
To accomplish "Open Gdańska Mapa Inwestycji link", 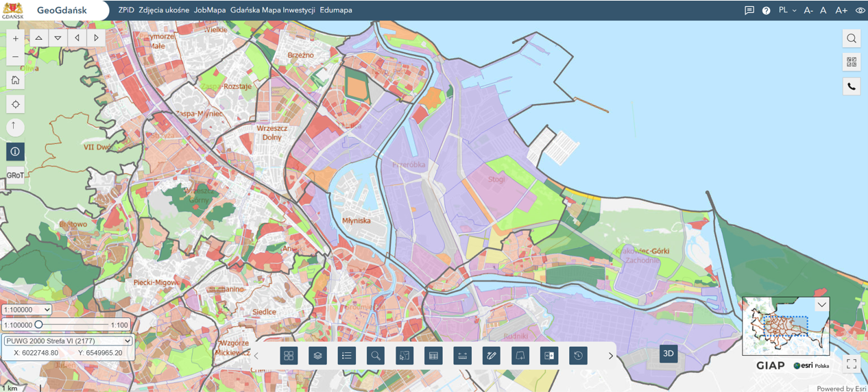I will coord(272,10).
